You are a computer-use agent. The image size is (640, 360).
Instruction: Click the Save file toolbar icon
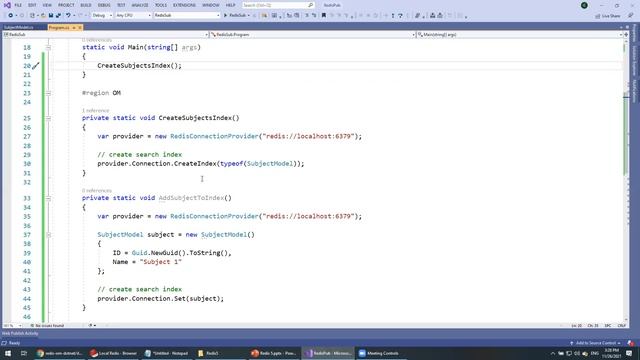[x=51, y=16]
